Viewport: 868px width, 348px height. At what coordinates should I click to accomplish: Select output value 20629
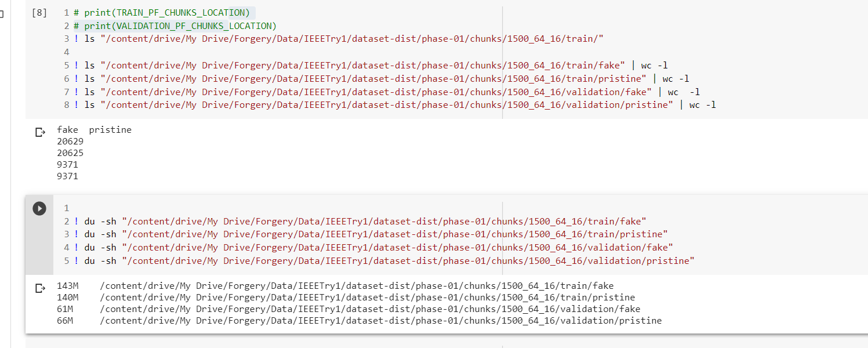70,142
